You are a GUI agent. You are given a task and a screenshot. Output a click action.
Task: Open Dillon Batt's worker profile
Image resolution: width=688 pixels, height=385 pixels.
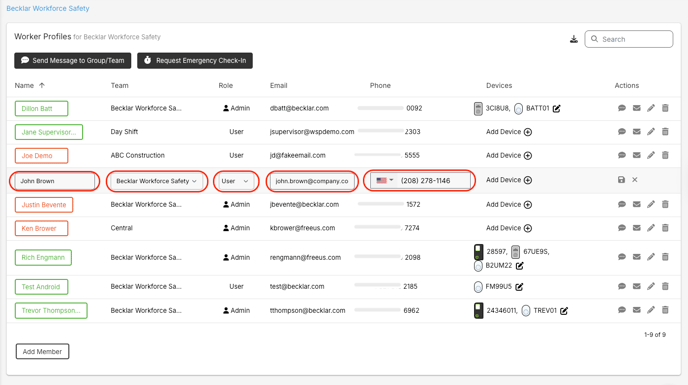coord(41,108)
